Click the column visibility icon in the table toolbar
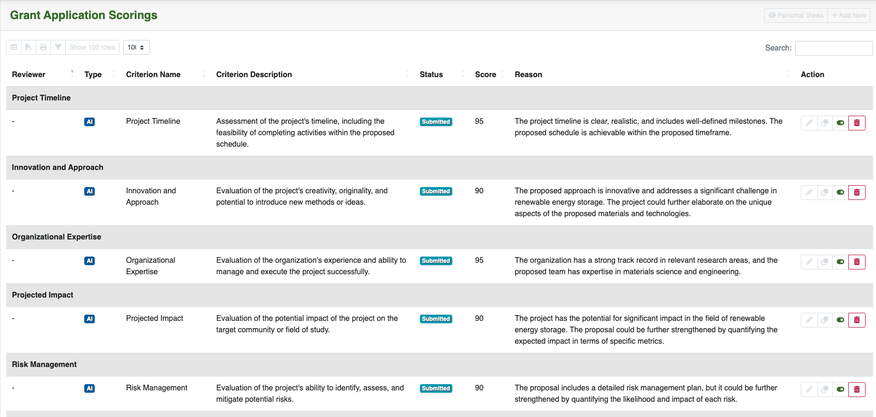 [x=14, y=47]
